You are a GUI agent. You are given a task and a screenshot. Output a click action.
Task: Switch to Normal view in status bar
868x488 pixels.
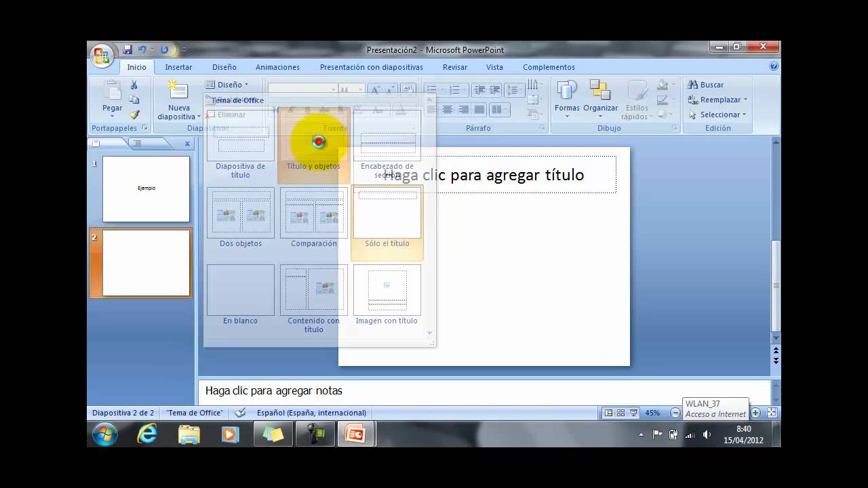pyautogui.click(x=609, y=413)
